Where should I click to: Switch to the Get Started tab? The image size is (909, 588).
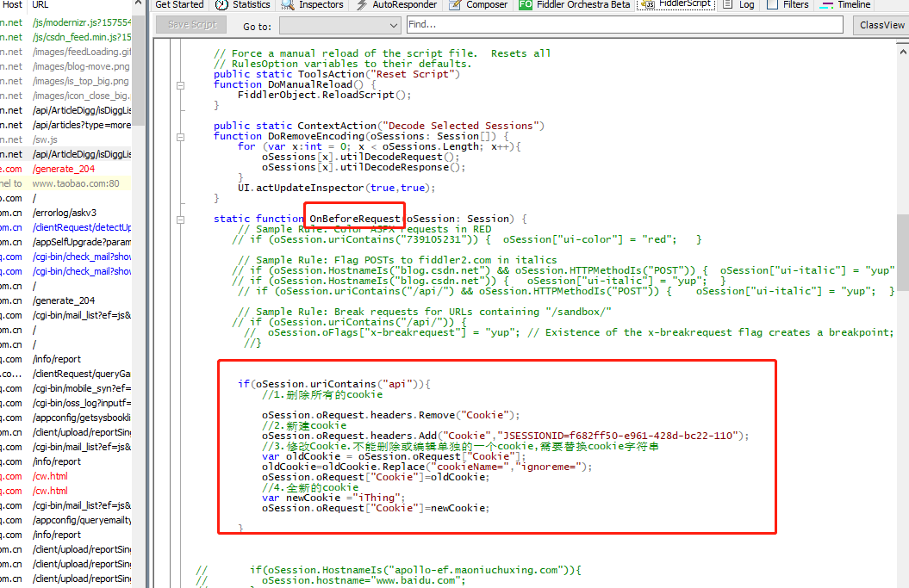(x=179, y=5)
